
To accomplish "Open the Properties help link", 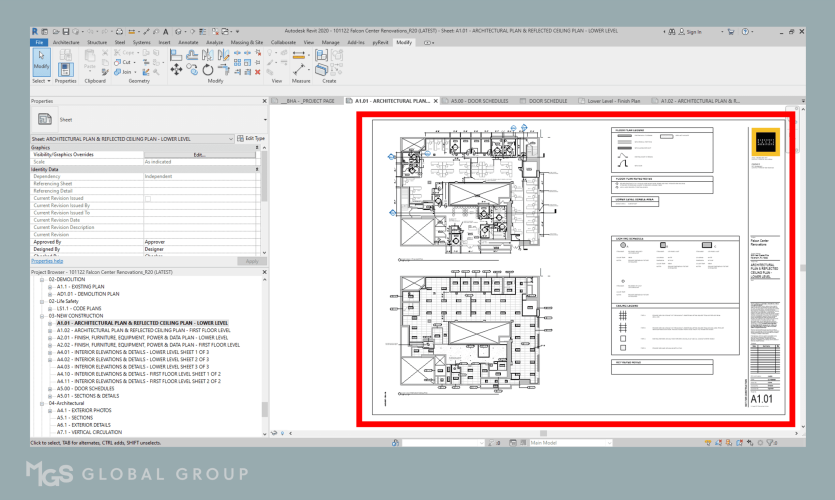I will pyautogui.click(x=47, y=261).
